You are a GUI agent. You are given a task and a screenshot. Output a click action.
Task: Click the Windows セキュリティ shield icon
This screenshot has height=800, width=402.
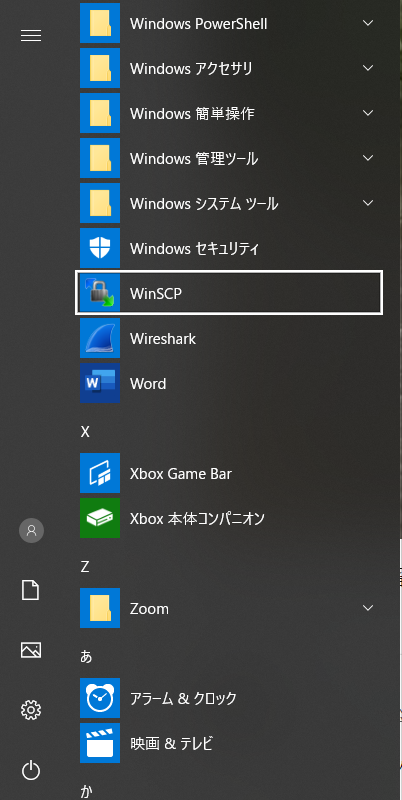pyautogui.click(x=100, y=248)
